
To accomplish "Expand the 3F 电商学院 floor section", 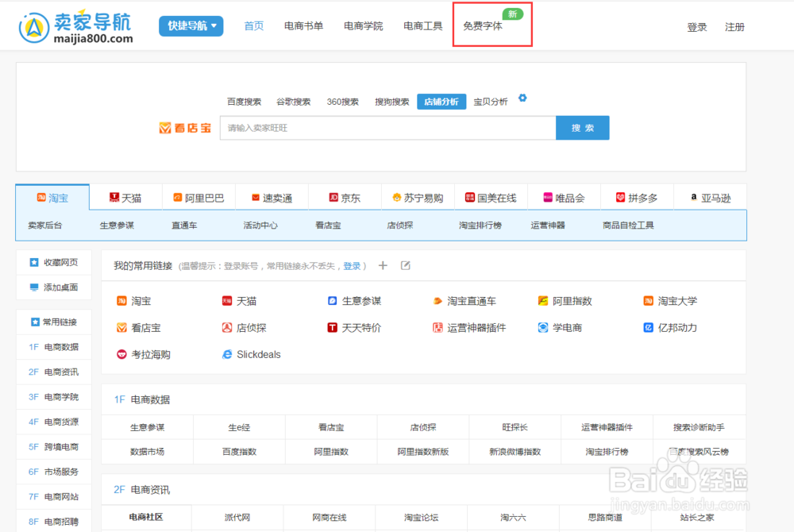I will (x=53, y=397).
